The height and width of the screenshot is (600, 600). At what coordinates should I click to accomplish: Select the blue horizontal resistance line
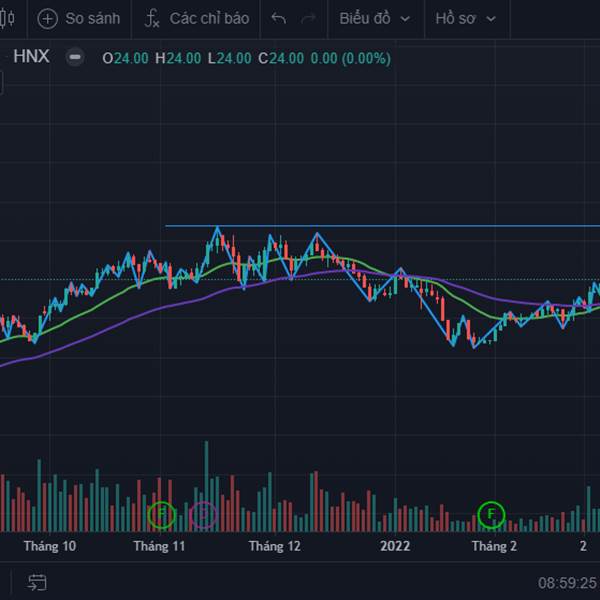383,226
